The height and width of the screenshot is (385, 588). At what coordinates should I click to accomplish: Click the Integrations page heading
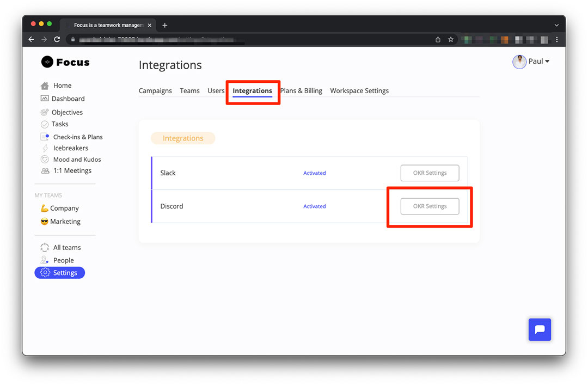(170, 65)
